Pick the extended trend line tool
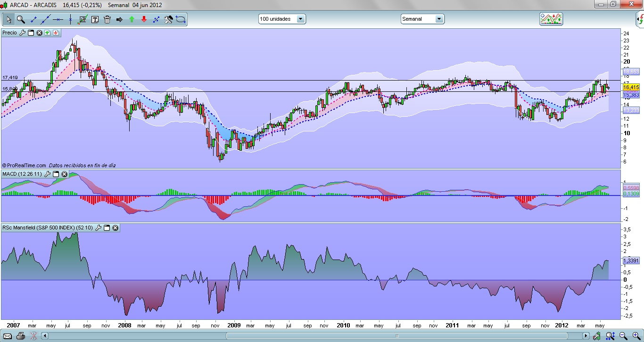 pyautogui.click(x=46, y=19)
